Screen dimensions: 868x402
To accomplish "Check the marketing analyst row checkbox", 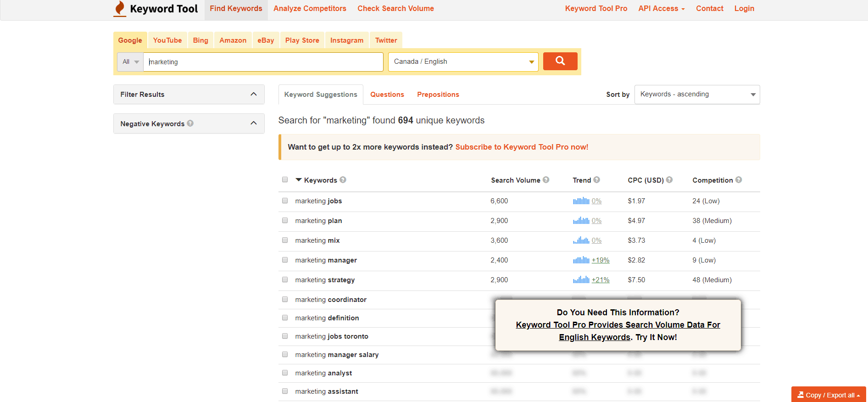I will pyautogui.click(x=285, y=373).
